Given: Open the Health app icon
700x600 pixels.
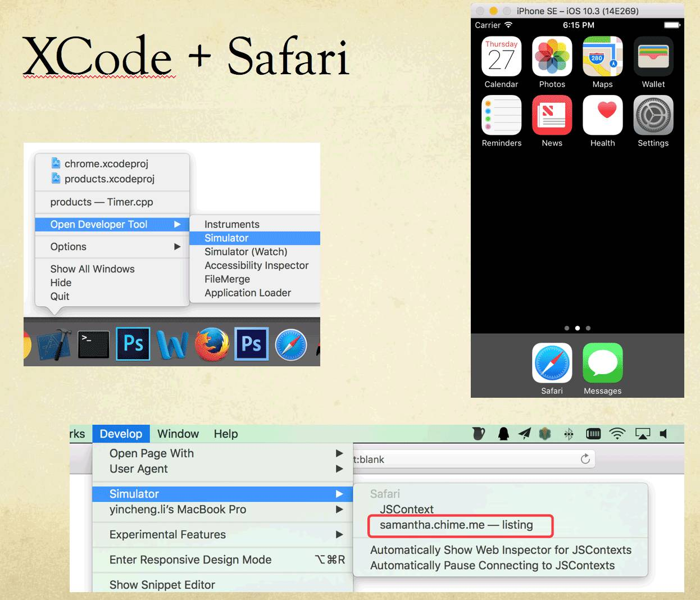Looking at the screenshot, I should (603, 115).
